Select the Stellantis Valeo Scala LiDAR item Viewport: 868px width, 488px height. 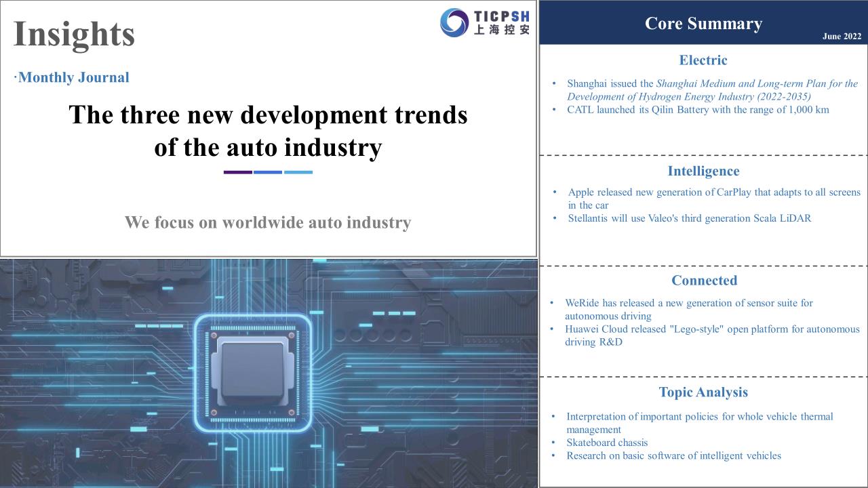click(x=689, y=218)
